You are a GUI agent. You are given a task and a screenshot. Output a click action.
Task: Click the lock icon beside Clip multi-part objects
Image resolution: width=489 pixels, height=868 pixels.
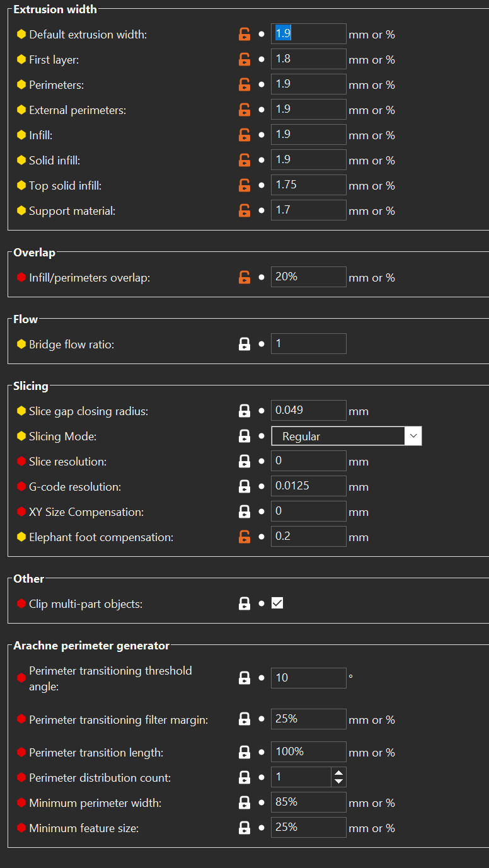tap(244, 603)
